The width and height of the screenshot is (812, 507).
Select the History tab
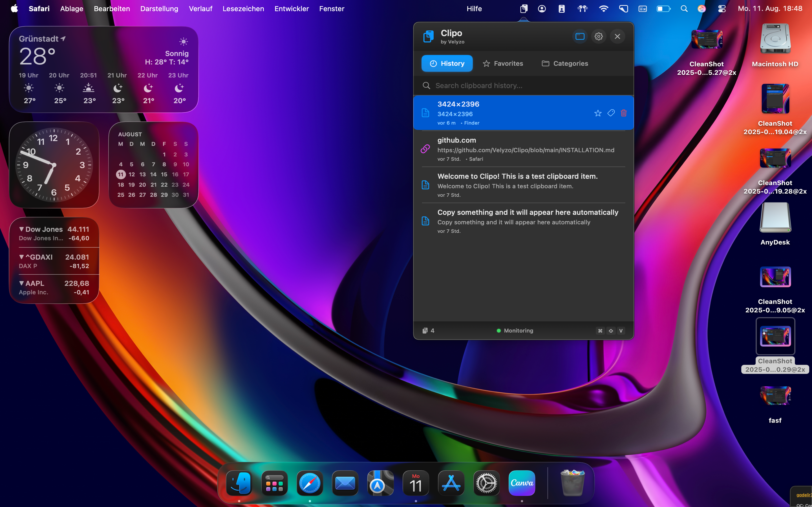[447, 63]
